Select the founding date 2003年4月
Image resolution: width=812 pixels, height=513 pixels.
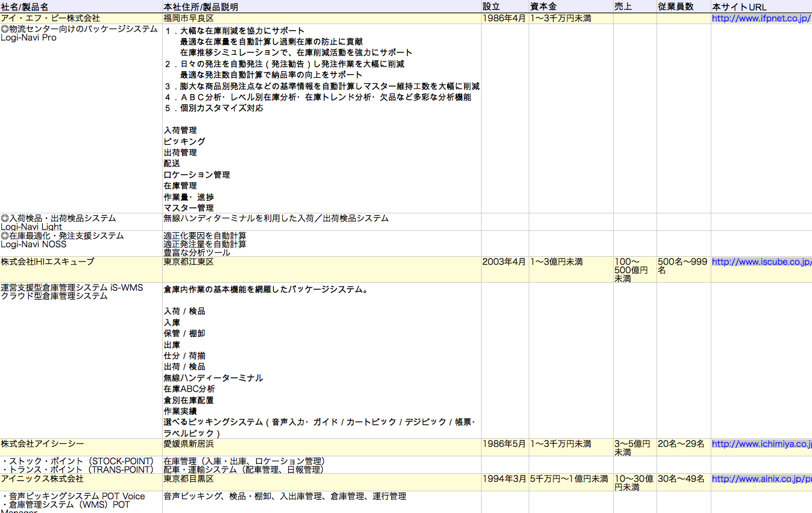tap(505, 269)
